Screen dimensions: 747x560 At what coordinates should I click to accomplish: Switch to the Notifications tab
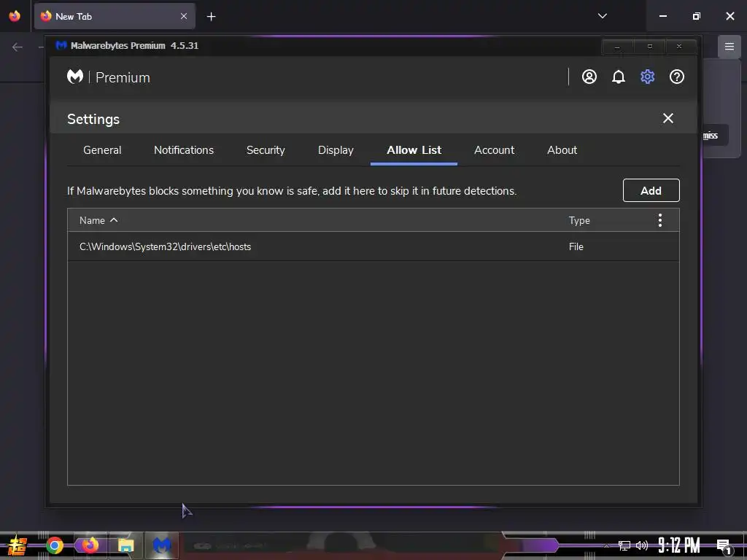click(x=183, y=150)
